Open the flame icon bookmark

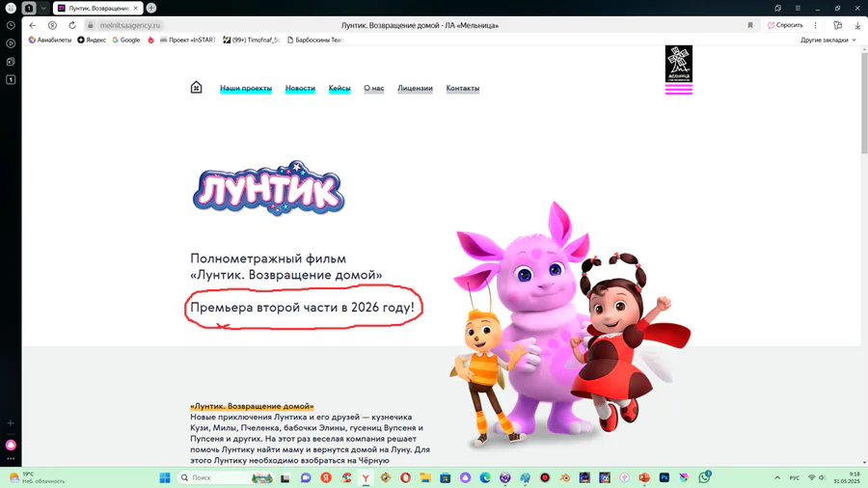[150, 40]
